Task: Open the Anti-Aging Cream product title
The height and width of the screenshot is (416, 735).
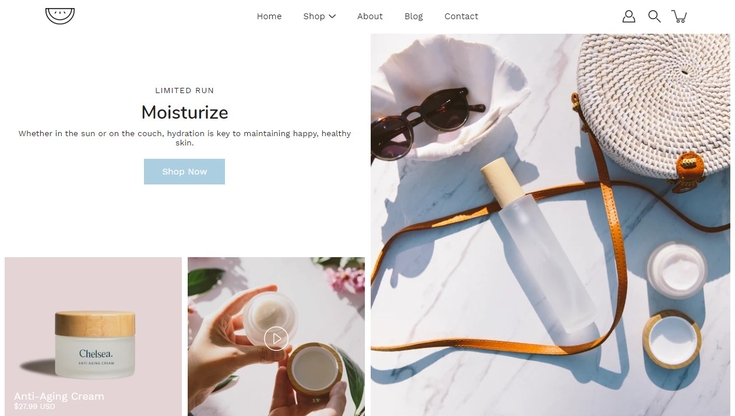Action: (x=59, y=396)
